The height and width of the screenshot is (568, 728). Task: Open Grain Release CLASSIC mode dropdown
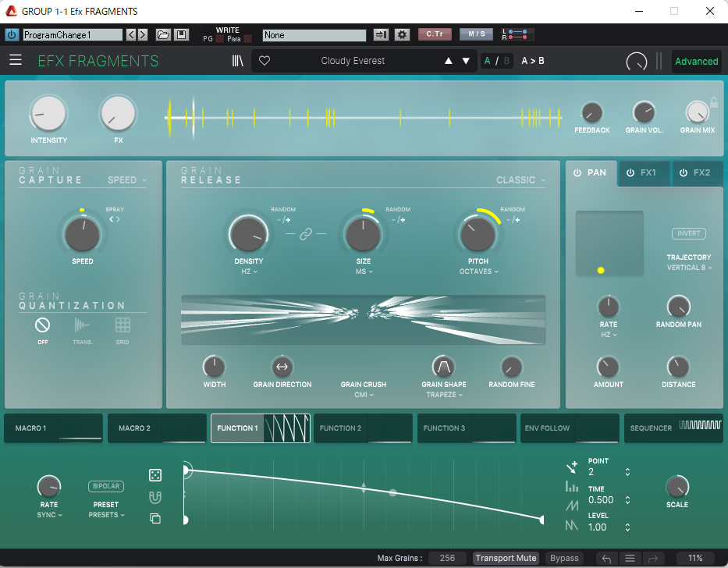520,180
